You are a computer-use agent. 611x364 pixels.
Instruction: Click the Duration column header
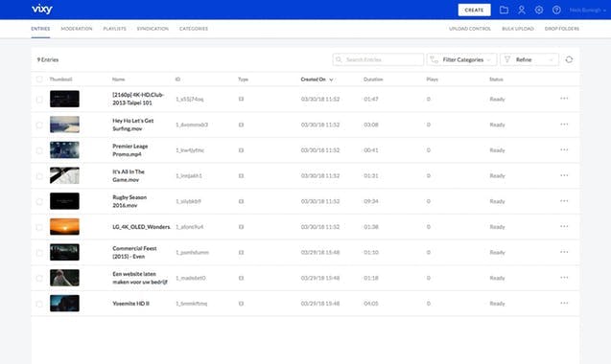373,80
